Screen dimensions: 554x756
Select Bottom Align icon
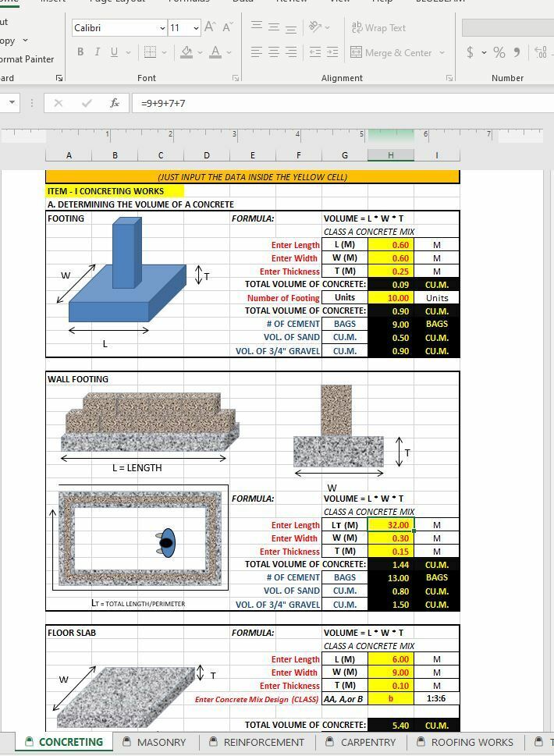pyautogui.click(x=291, y=27)
